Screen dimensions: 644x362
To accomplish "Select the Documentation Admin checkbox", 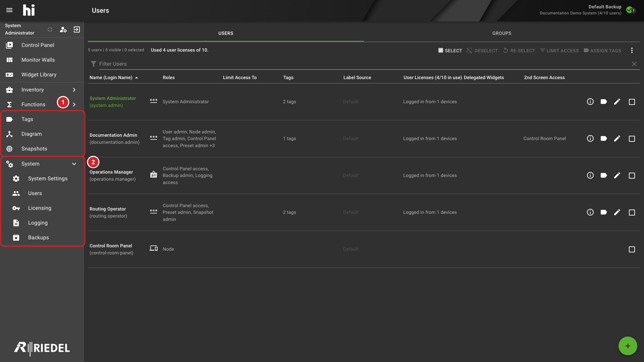I will [632, 138].
